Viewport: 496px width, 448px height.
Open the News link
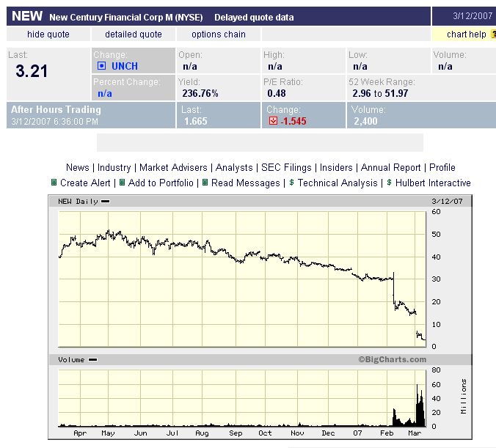[78, 168]
